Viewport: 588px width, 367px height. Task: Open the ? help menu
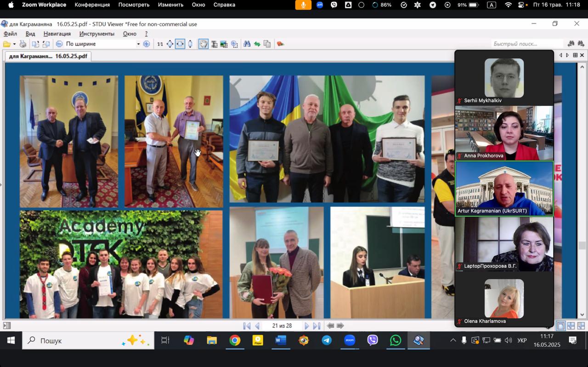click(146, 34)
